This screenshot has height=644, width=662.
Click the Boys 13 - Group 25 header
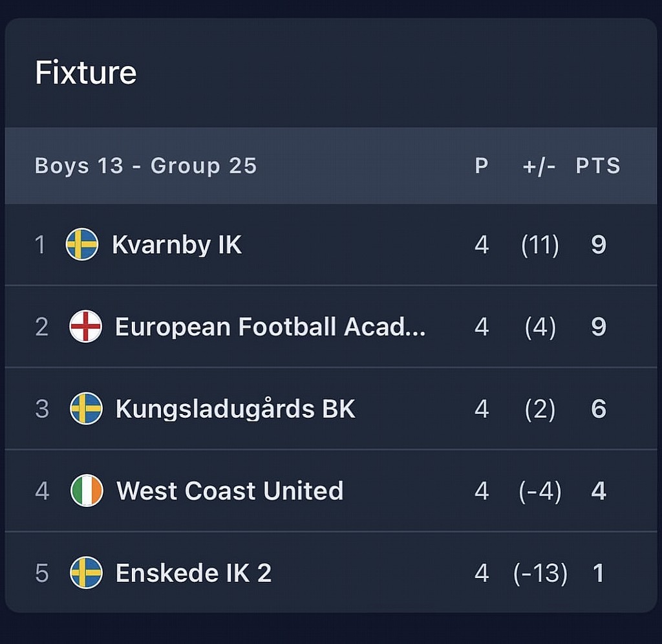point(146,166)
